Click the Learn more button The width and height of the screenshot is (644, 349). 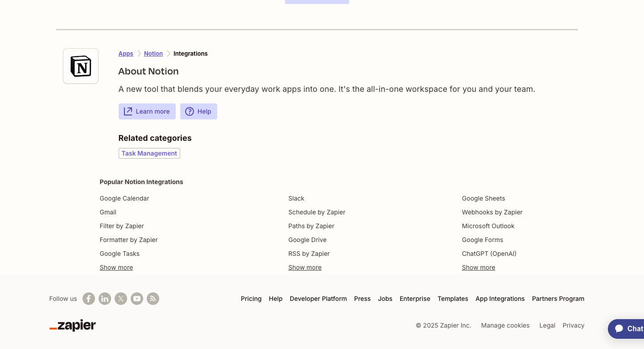pyautogui.click(x=147, y=111)
